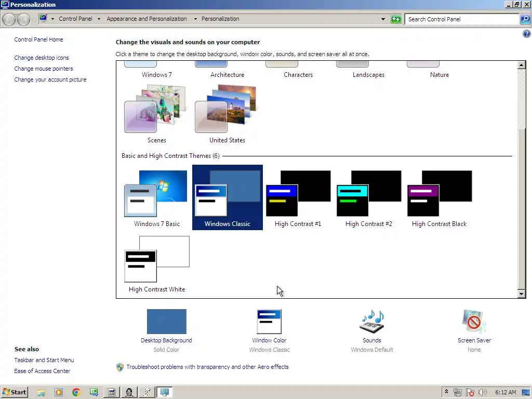The width and height of the screenshot is (532, 399).
Task: Open Taskbar and Start Menu link
Action: tap(44, 360)
